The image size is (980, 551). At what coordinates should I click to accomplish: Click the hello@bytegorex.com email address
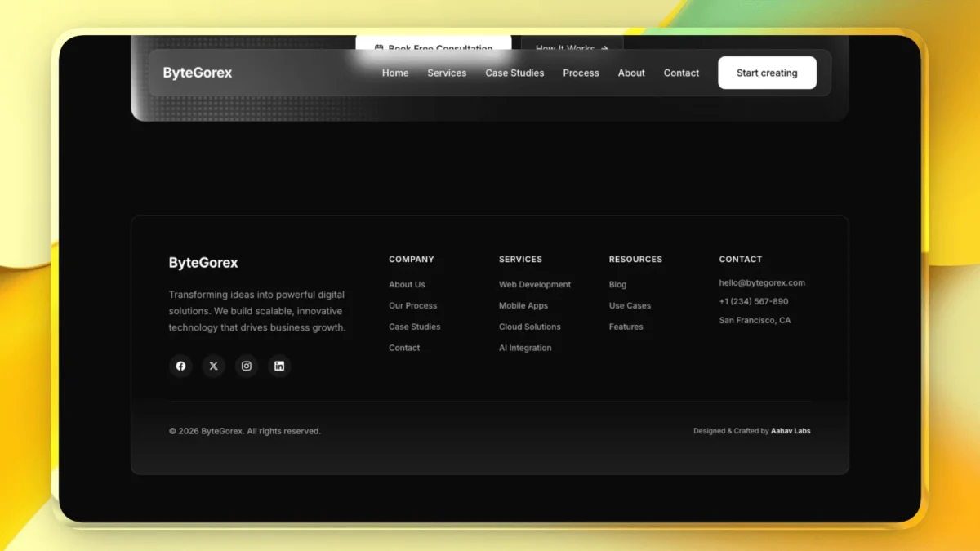[x=762, y=283]
